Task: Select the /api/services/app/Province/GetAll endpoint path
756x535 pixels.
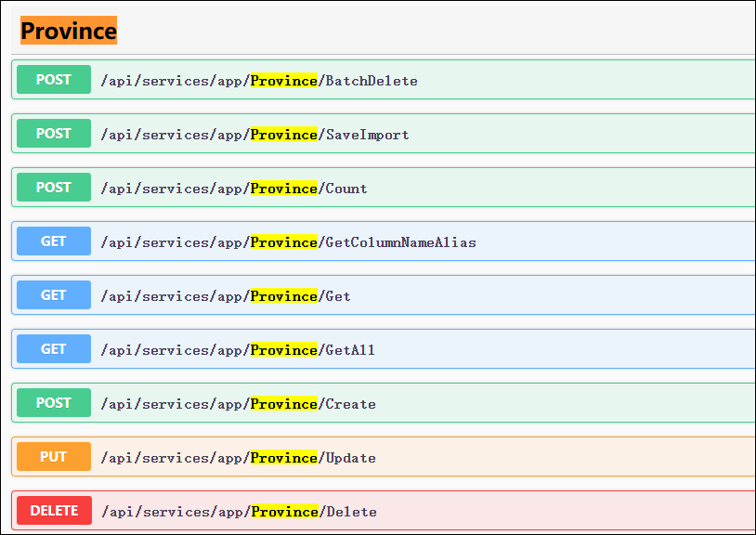Action: click(x=238, y=350)
